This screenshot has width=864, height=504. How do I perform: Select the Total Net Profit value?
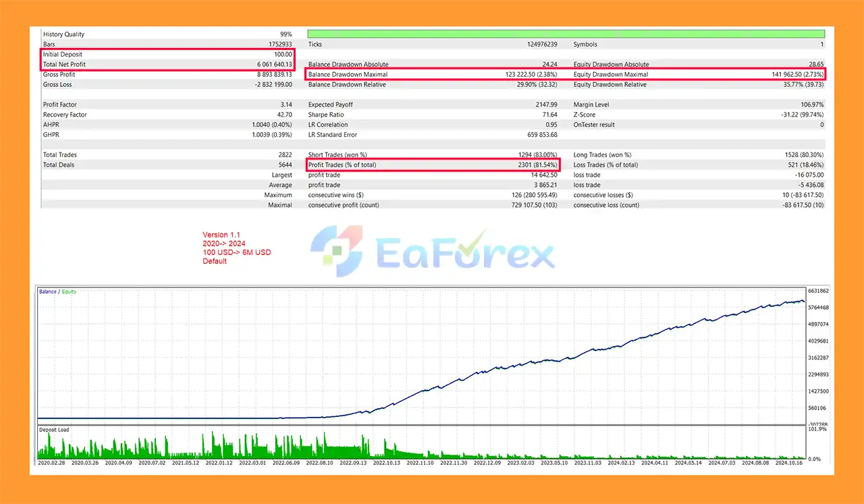[x=272, y=64]
